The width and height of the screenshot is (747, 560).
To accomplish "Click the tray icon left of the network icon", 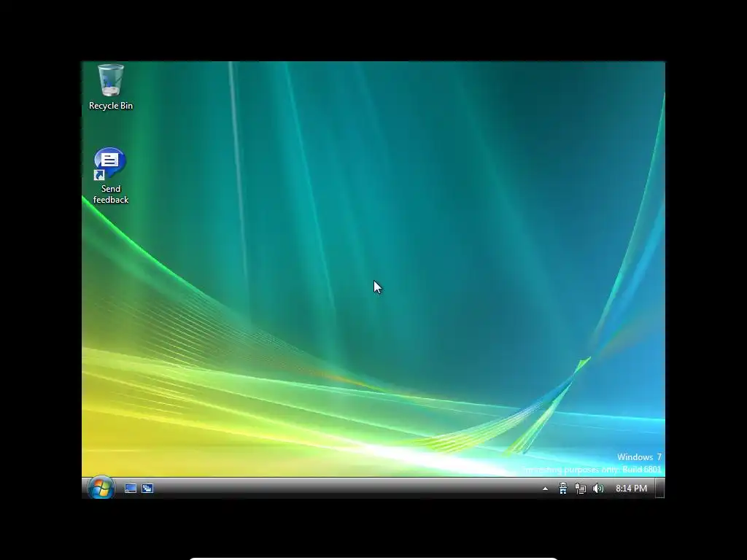I will [563, 489].
